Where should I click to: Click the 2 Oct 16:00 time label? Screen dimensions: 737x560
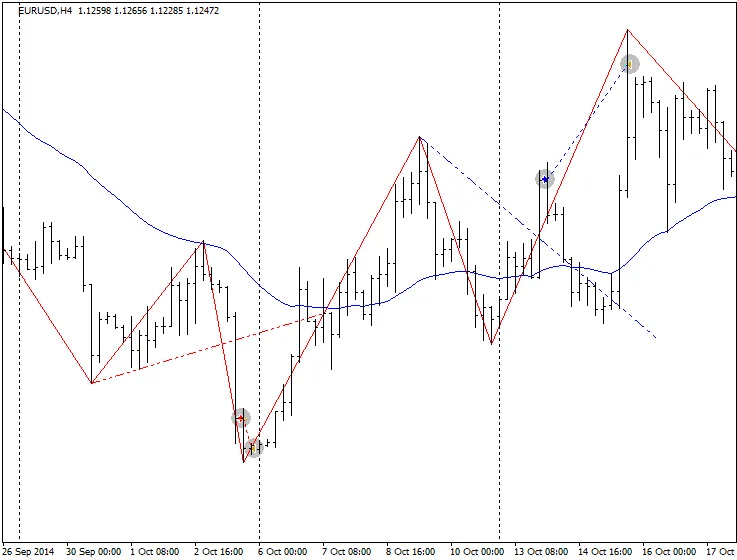pos(219,551)
